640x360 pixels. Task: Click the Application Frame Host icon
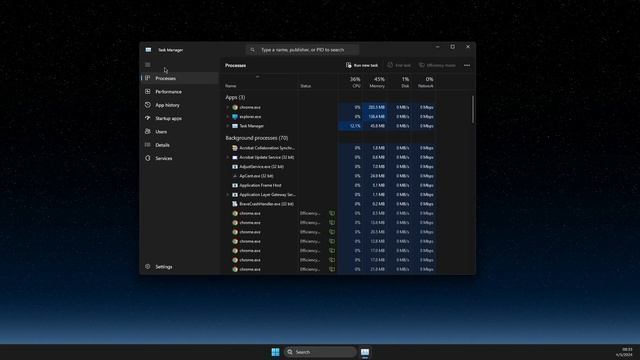tap(235, 185)
